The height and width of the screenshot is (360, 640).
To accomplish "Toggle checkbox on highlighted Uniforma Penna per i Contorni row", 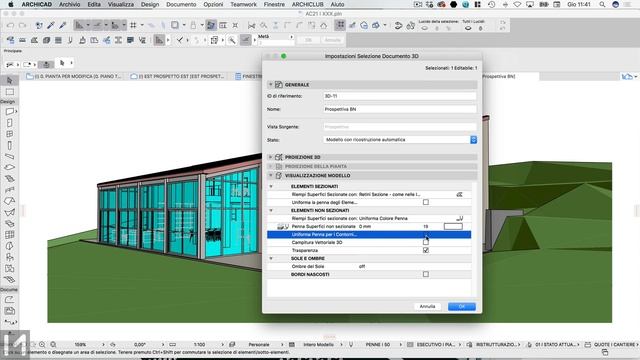I will (x=426, y=235).
